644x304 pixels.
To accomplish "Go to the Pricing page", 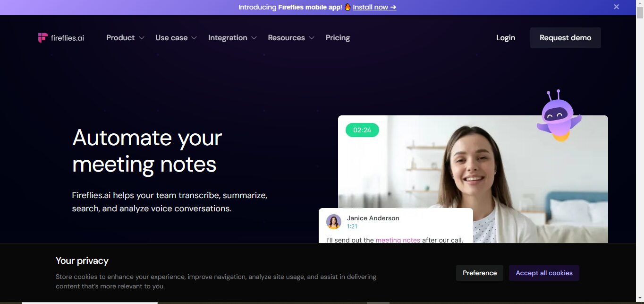I will tap(338, 38).
